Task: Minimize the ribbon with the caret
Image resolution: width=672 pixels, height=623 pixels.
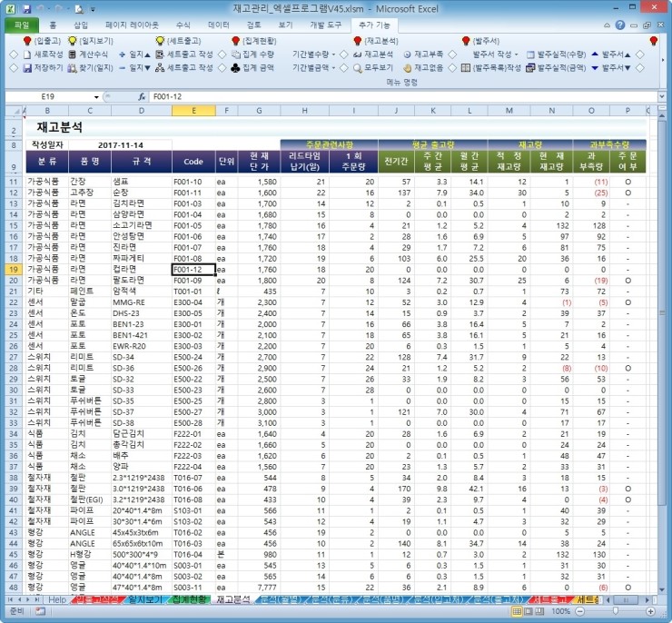Action: 607,25
